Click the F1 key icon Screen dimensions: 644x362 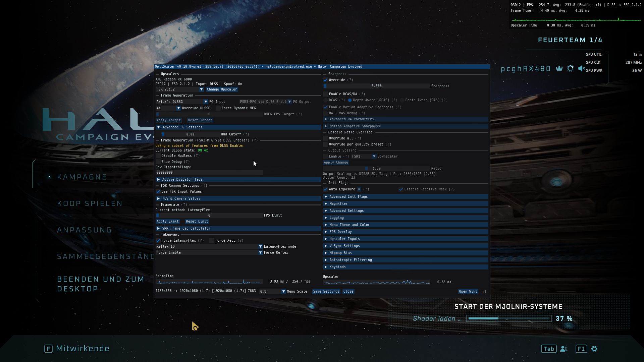tap(581, 349)
